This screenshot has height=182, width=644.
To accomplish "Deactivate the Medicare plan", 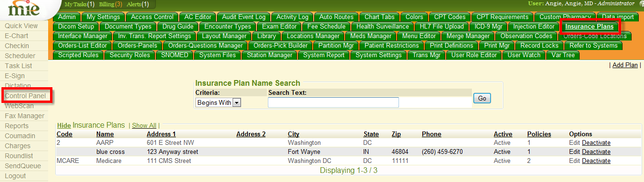I will [596, 161].
